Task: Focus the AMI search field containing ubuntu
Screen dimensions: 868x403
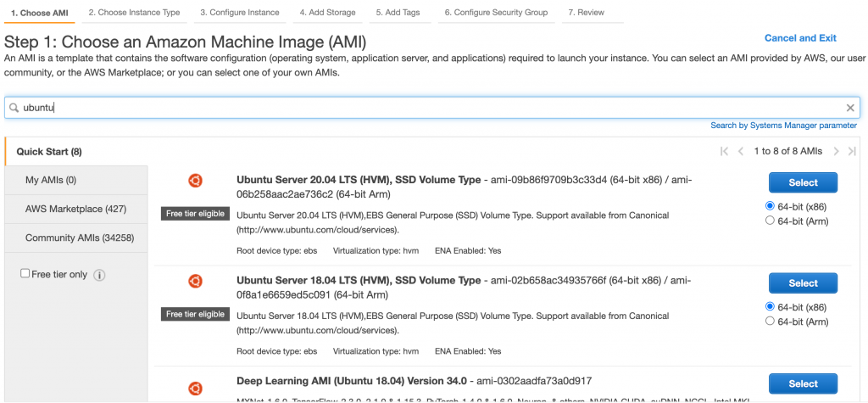Action: (x=431, y=108)
